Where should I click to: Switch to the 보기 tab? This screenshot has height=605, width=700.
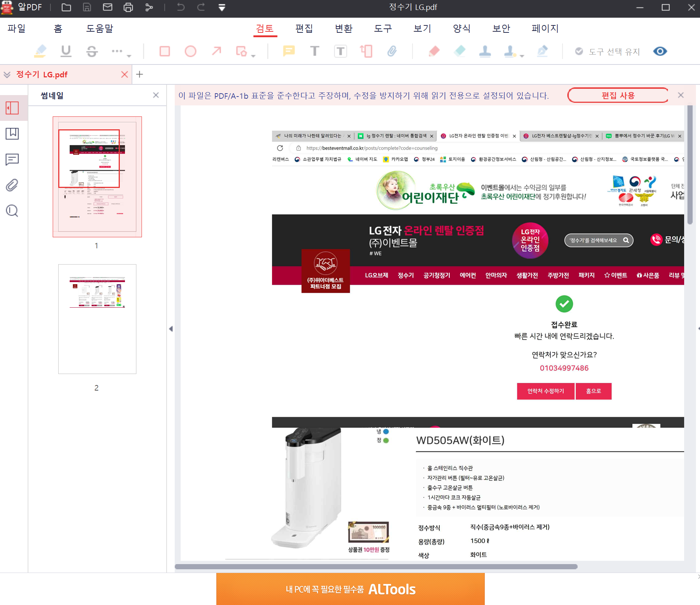(422, 28)
